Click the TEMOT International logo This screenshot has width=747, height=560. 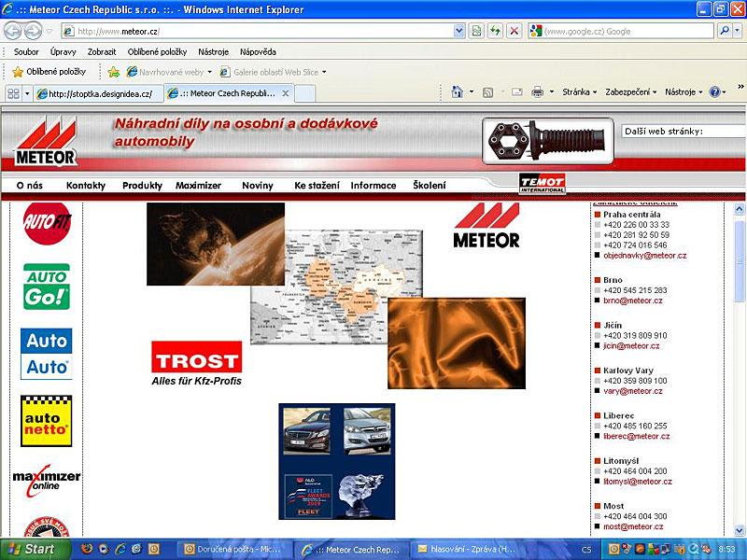pyautogui.click(x=543, y=183)
